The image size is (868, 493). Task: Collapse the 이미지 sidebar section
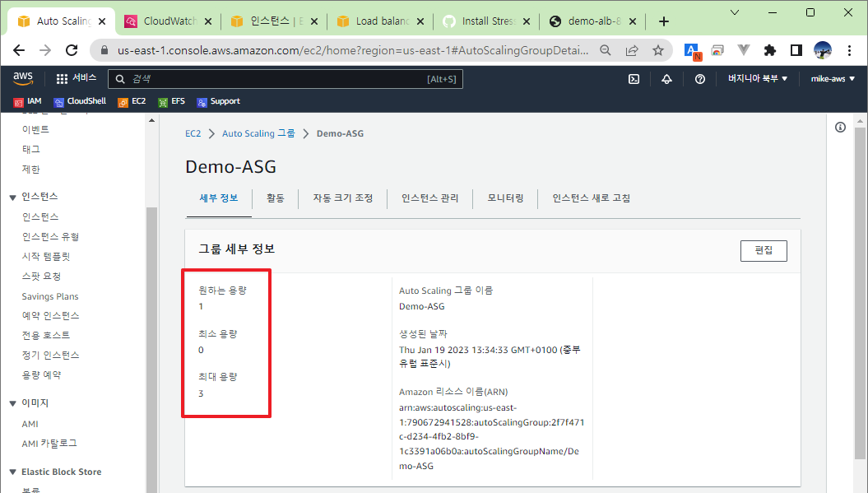pos(12,403)
